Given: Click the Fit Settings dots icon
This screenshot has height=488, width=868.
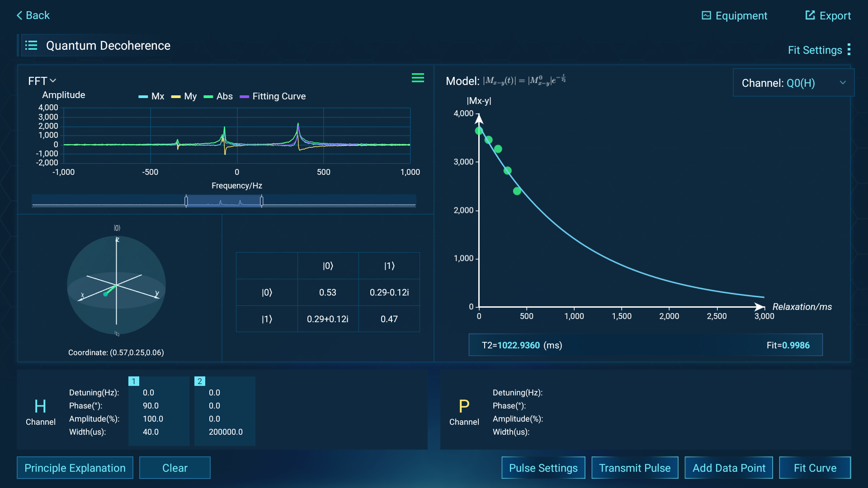Looking at the screenshot, I should tap(849, 50).
